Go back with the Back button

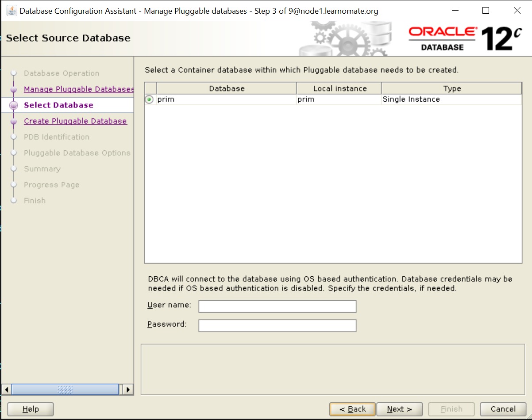(x=352, y=409)
